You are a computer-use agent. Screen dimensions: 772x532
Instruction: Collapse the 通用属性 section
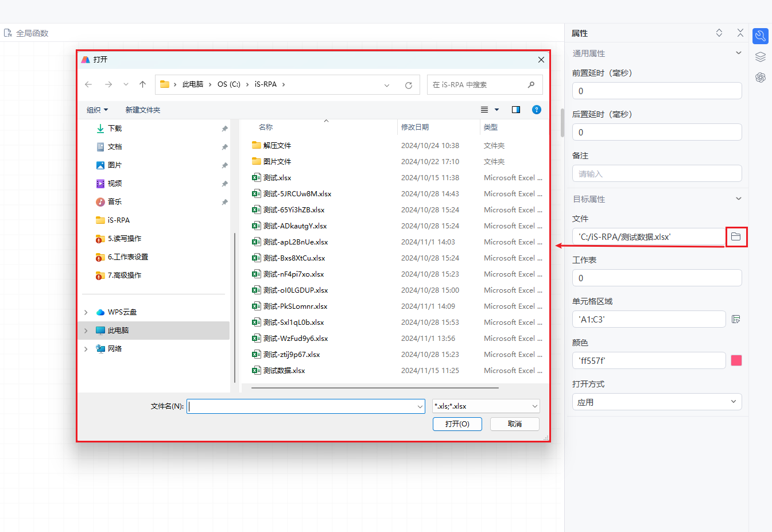[739, 53]
